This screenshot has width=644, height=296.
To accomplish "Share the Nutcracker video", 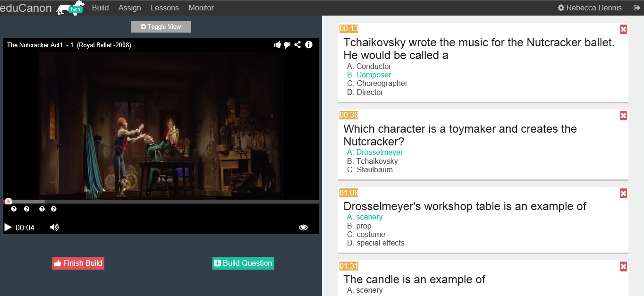I will click(297, 45).
